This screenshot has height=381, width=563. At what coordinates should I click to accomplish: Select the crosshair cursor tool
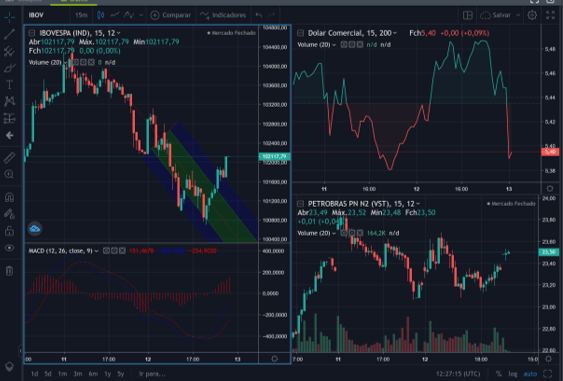click(x=9, y=17)
